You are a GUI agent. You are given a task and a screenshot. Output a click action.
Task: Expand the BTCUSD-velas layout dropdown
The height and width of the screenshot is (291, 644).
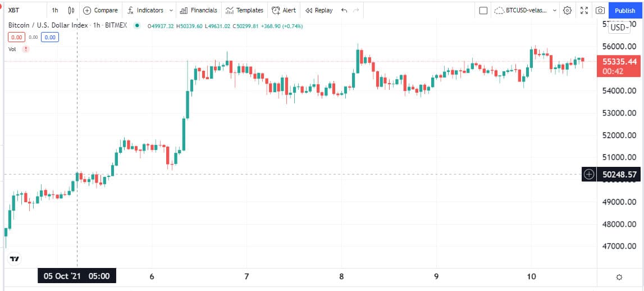click(555, 11)
